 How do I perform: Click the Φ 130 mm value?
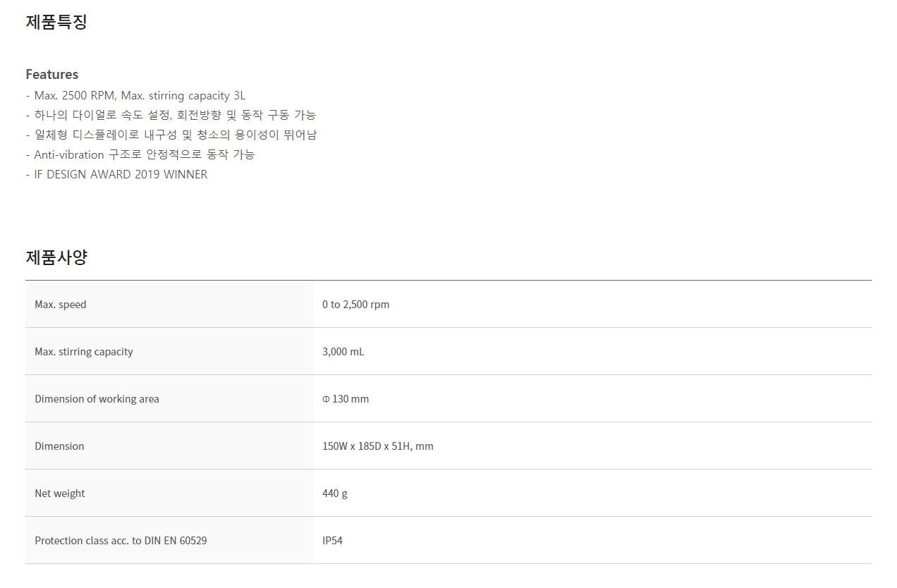tap(346, 399)
